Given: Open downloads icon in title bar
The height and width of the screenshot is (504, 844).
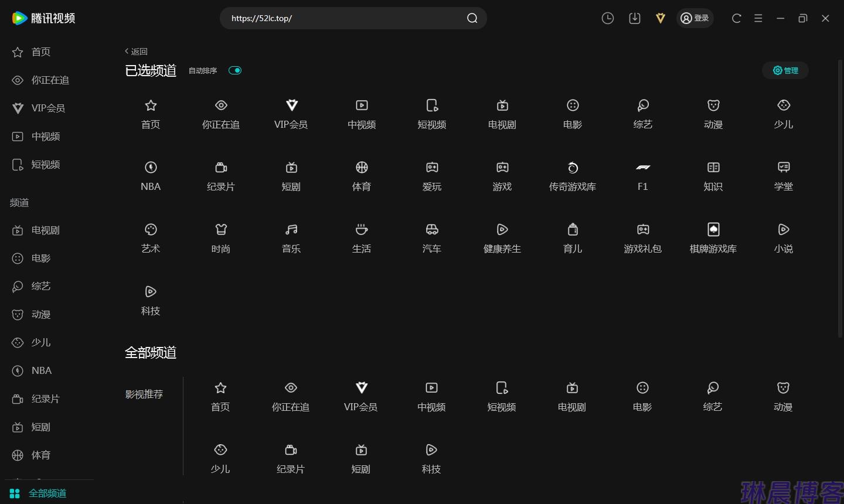Looking at the screenshot, I should 635,18.
